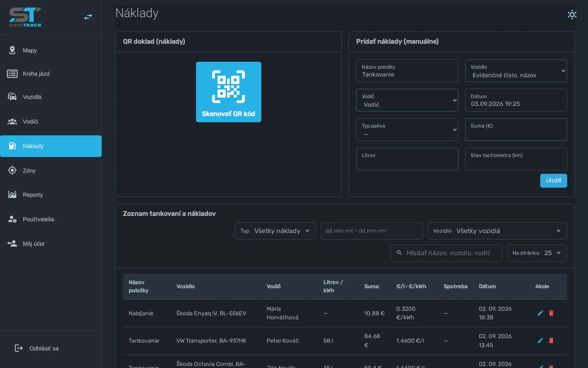The height and width of the screenshot is (368, 588).
Task: Click the Reporty chart icon
Action: 12,194
